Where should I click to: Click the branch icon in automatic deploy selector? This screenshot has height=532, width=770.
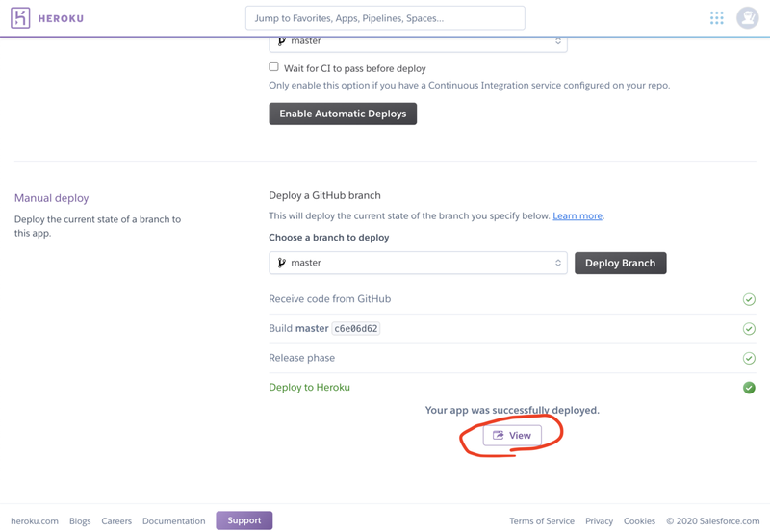[281, 41]
